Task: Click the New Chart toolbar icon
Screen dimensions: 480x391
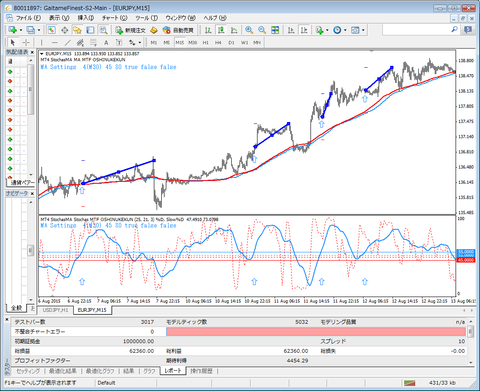Action: point(13,30)
